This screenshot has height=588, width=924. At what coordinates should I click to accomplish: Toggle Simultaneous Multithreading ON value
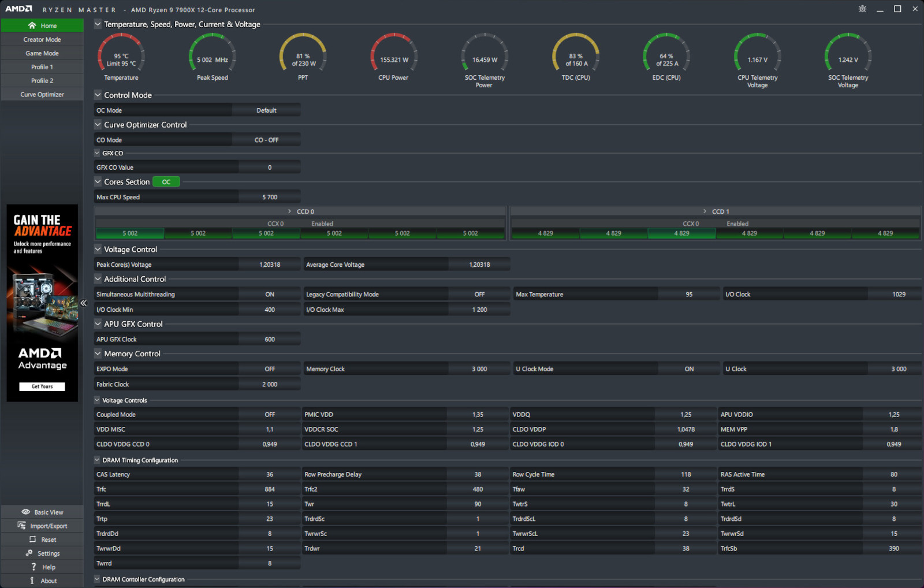269,295
